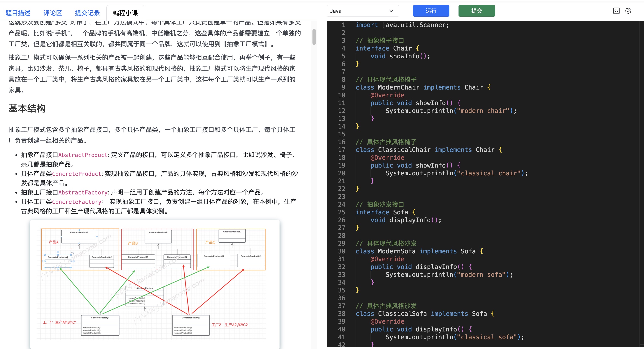Click void displayInfo(); on line 26
The width and height of the screenshot is (644, 349).
tap(406, 220)
